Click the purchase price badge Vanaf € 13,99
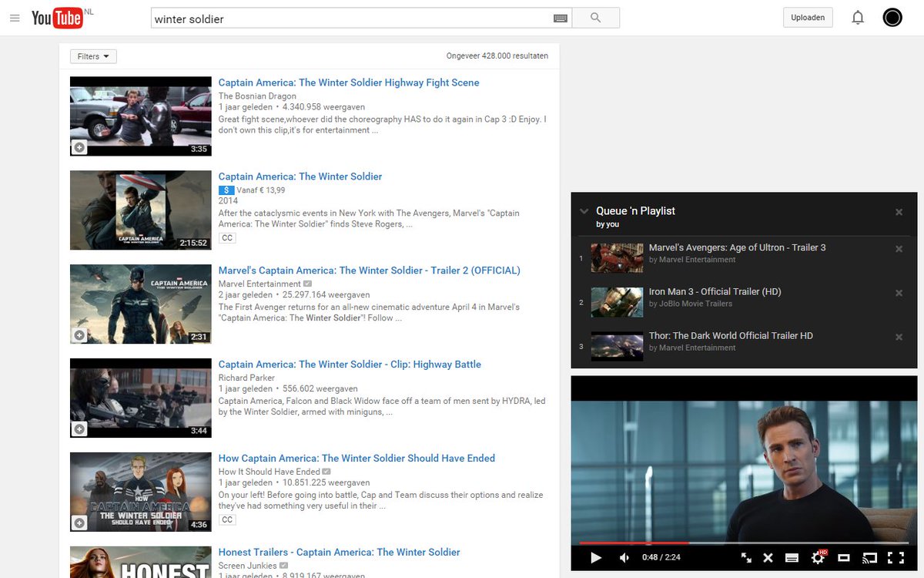The width and height of the screenshot is (924, 578). click(x=252, y=190)
